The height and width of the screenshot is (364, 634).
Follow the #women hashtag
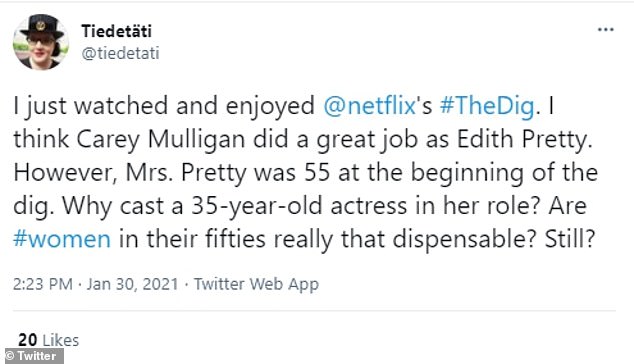click(x=62, y=239)
